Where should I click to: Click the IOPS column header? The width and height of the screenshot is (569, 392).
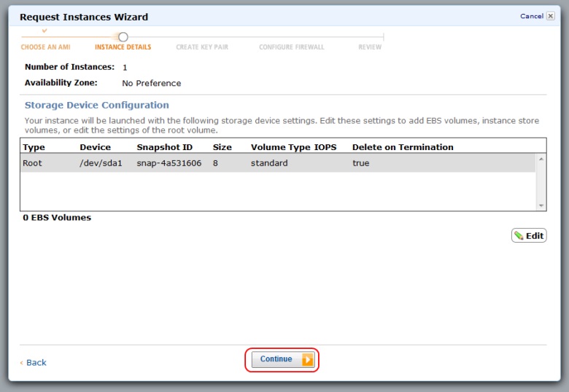click(x=325, y=147)
